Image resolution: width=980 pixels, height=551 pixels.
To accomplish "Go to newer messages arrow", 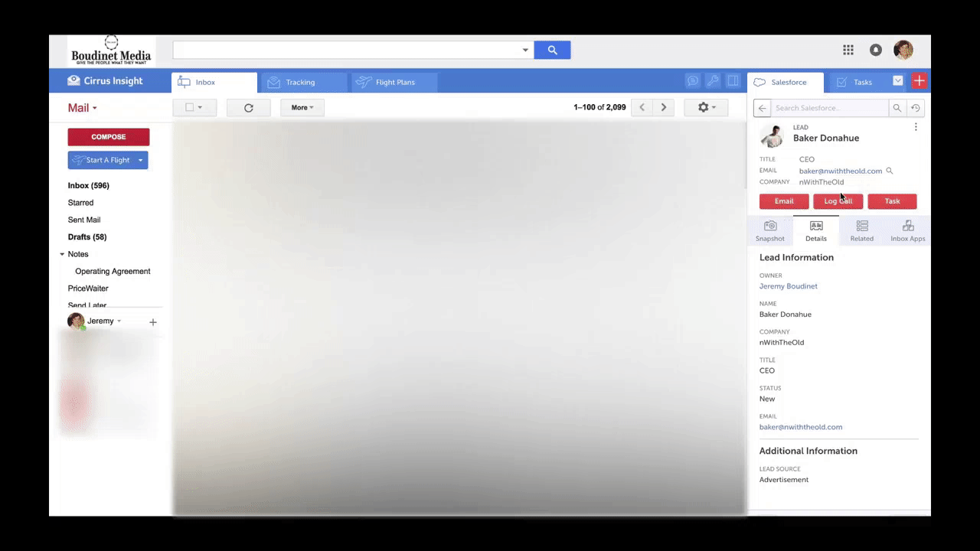I will coord(642,108).
